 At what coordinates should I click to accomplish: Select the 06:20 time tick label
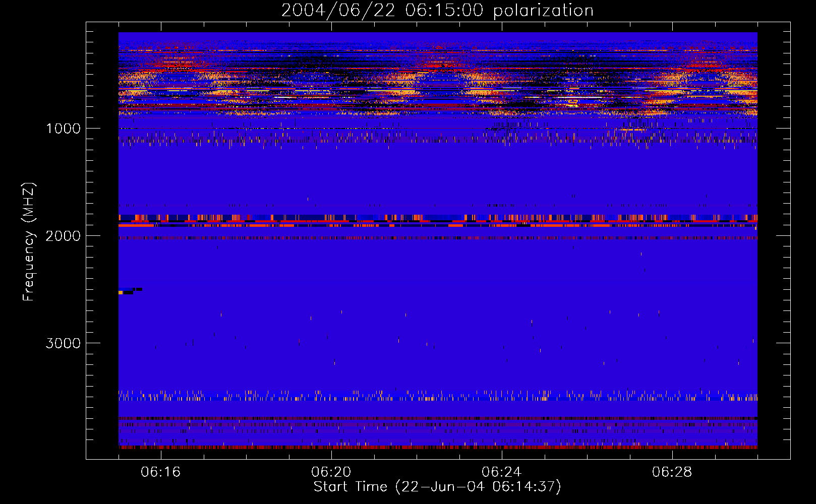point(331,472)
